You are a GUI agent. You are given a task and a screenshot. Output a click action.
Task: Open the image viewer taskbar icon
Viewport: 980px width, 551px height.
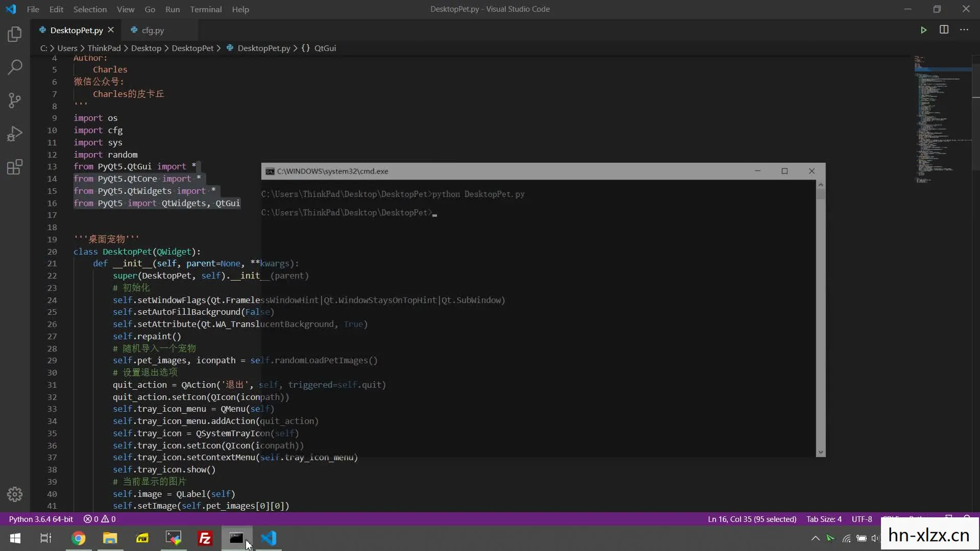coord(174,538)
